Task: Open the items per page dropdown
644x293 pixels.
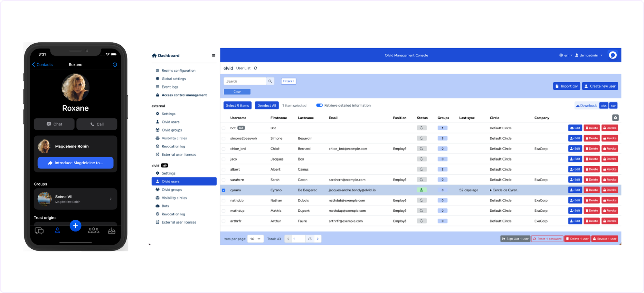Action: (x=256, y=239)
